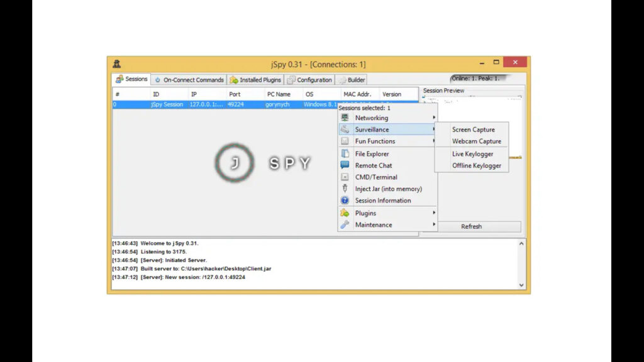Image resolution: width=644 pixels, height=362 pixels.
Task: Choose Screen Capture from submenu
Action: [x=472, y=129]
